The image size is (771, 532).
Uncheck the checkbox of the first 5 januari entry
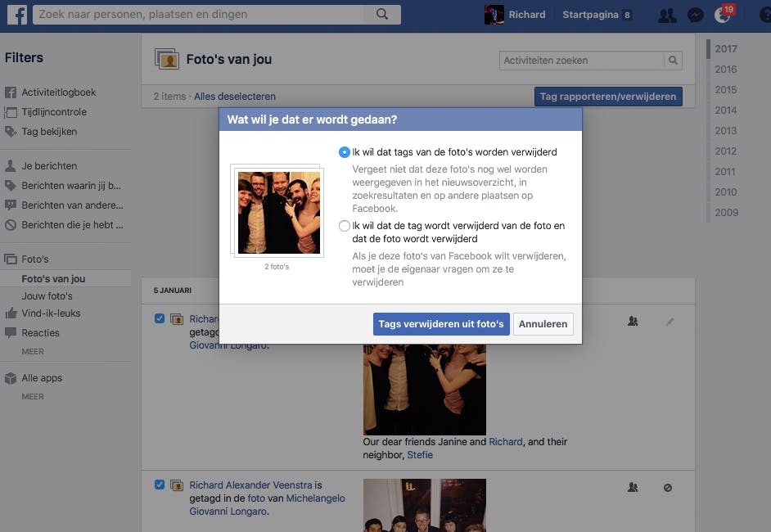160,318
